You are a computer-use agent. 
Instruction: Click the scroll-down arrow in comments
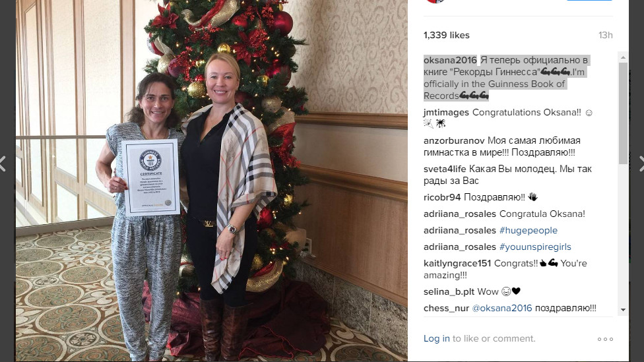(x=623, y=310)
